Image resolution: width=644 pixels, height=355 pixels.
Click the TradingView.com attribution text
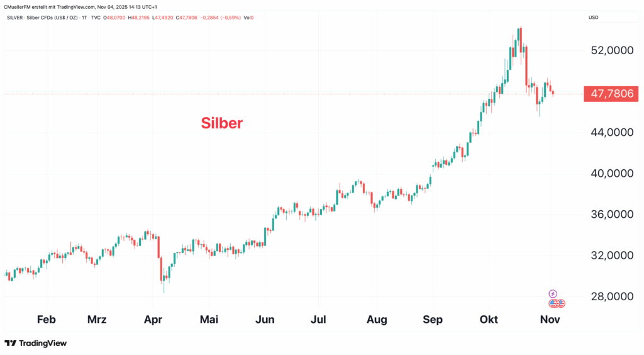coord(75,6)
